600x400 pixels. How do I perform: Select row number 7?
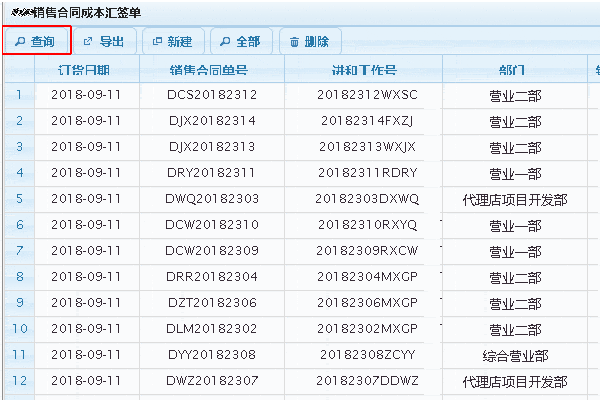[x=20, y=251]
